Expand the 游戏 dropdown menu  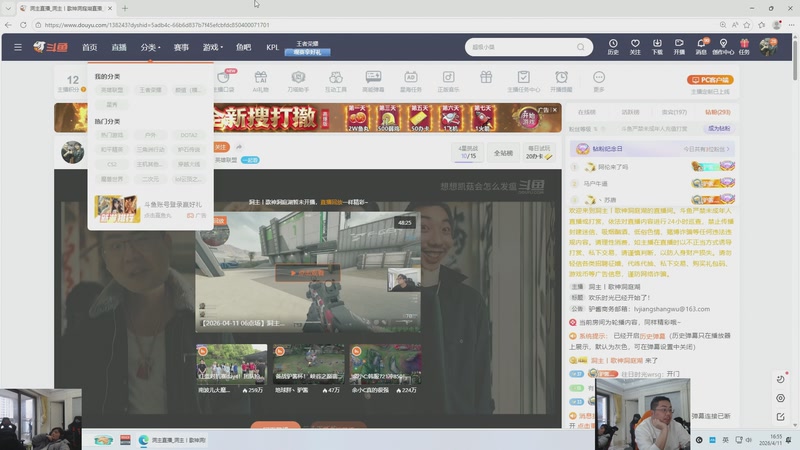[212, 47]
